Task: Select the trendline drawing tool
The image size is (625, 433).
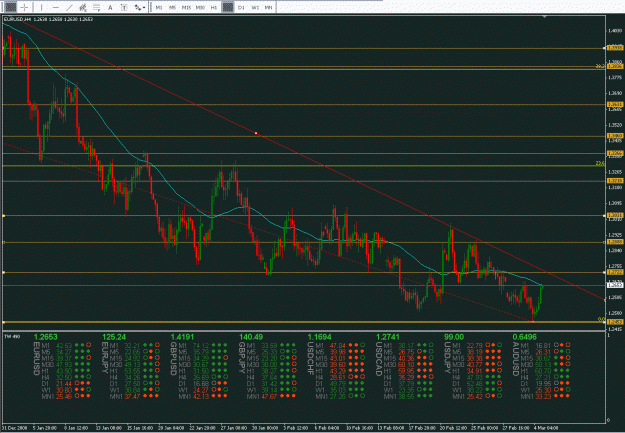Action: (69, 7)
